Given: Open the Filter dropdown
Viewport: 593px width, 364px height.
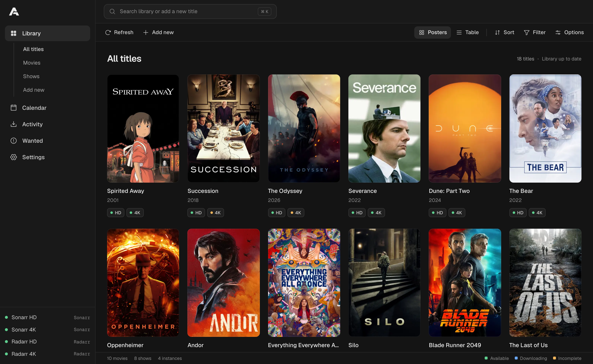Looking at the screenshot, I should pos(535,32).
